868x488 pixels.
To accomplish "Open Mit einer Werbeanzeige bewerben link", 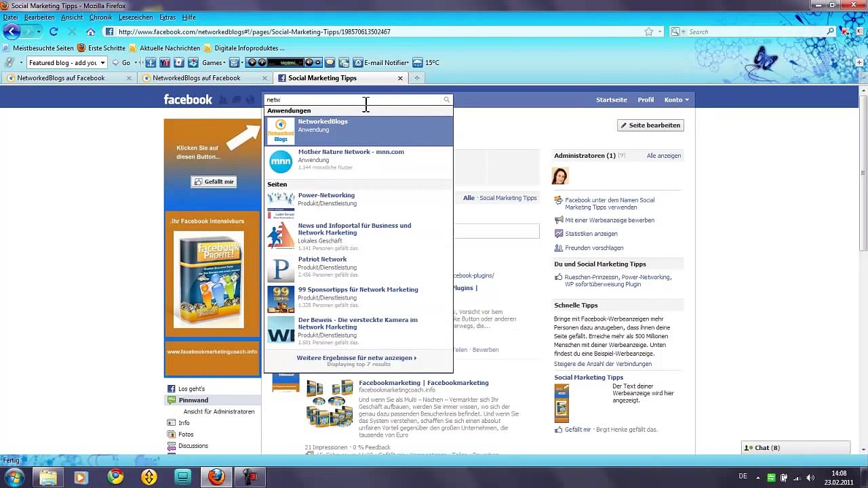I will 610,220.
